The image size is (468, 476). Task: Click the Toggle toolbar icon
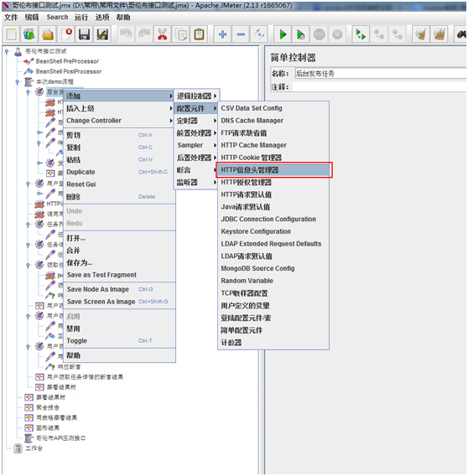point(259,34)
